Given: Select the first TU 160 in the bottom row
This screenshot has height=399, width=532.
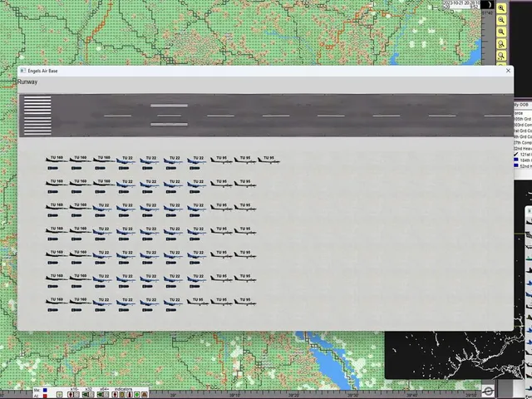Looking at the screenshot, I should click(57, 301).
